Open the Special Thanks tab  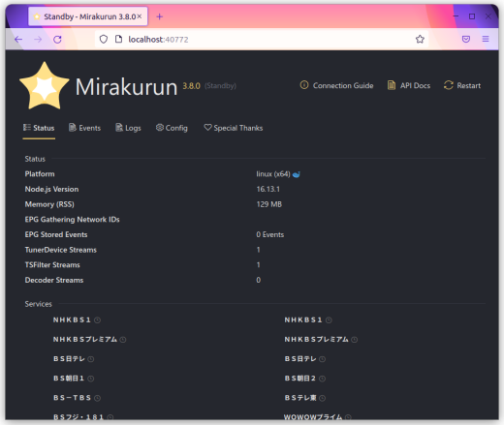point(234,128)
